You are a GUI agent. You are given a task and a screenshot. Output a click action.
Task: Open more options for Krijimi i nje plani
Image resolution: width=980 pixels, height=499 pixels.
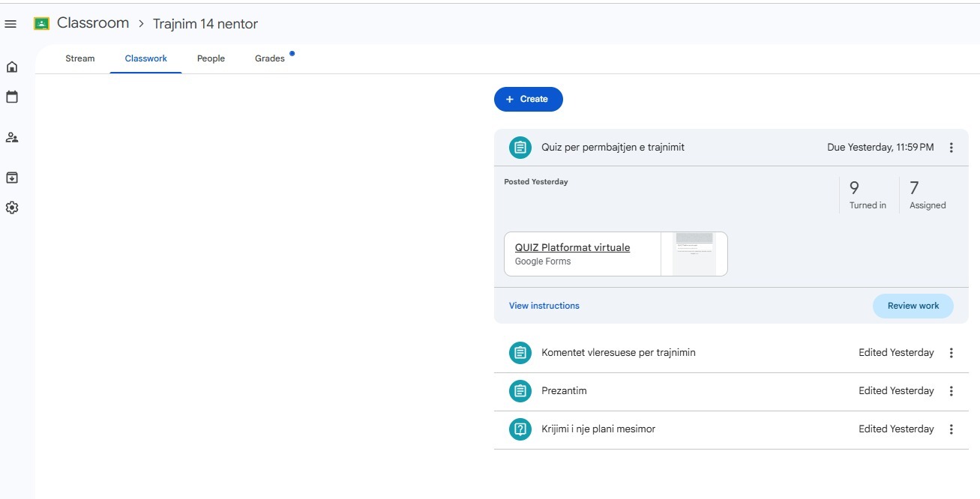[x=951, y=429]
